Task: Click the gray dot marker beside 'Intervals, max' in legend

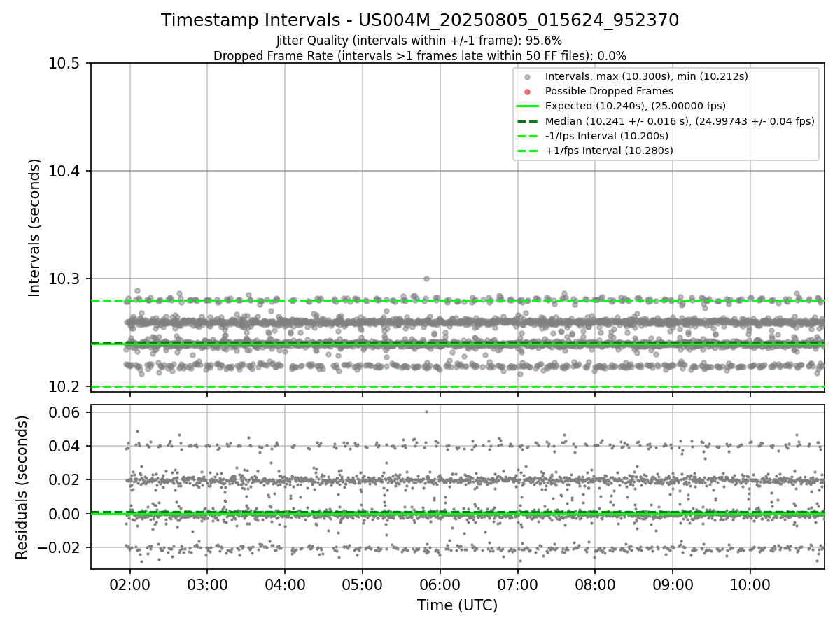Action: pyautogui.click(x=528, y=77)
